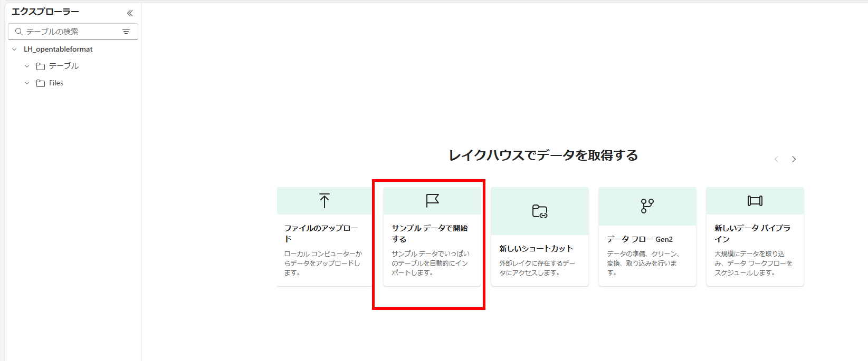Expand the テーブル folder chevron

(27, 66)
